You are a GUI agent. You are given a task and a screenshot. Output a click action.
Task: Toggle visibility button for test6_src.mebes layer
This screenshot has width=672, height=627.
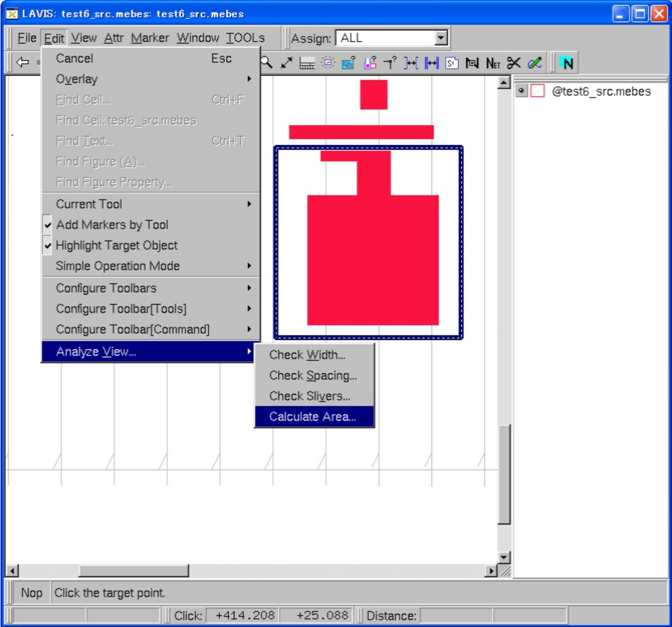tap(521, 91)
